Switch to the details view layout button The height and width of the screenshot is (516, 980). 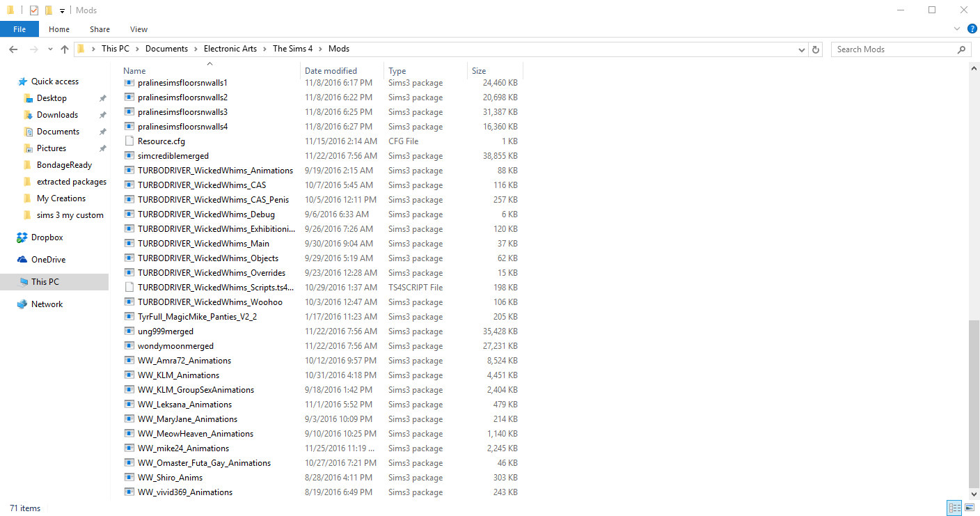(954, 508)
